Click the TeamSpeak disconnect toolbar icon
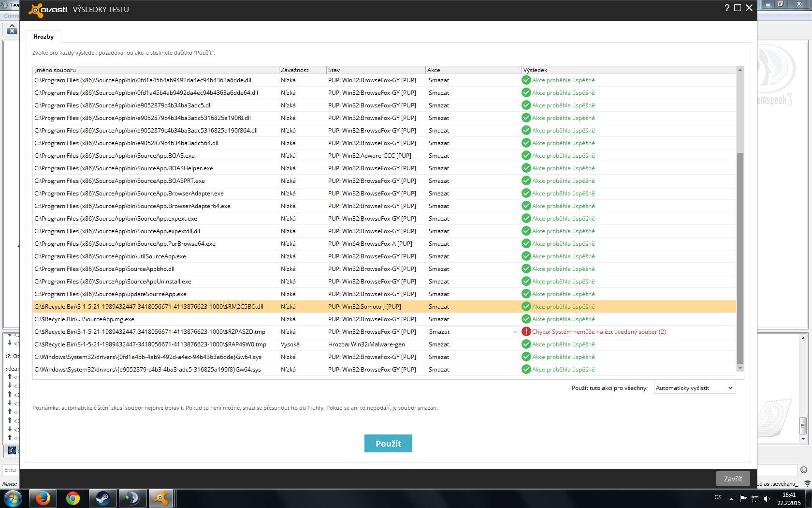 (x=12, y=29)
